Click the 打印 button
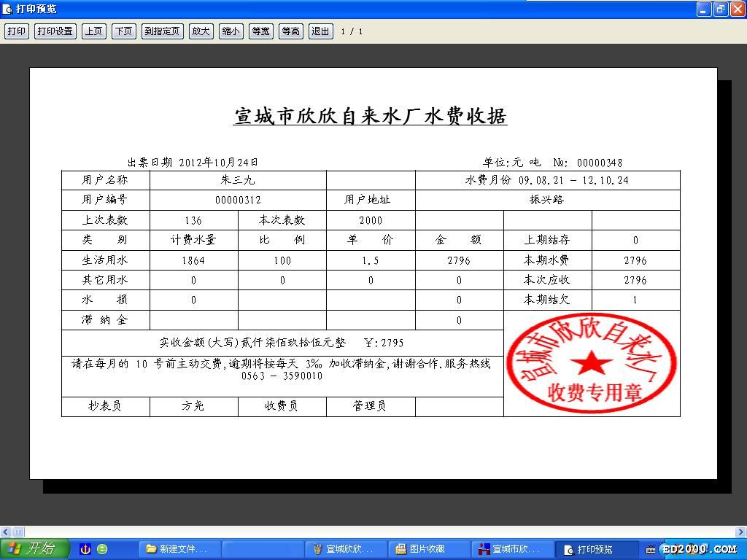Image resolution: width=747 pixels, height=560 pixels. [x=17, y=31]
